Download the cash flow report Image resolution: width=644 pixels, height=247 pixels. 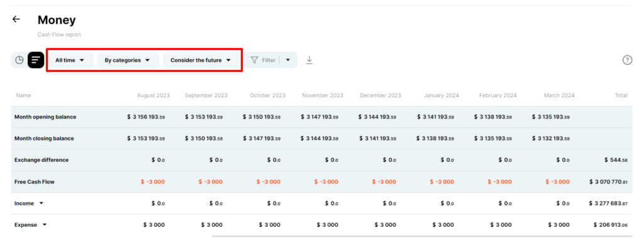(309, 60)
